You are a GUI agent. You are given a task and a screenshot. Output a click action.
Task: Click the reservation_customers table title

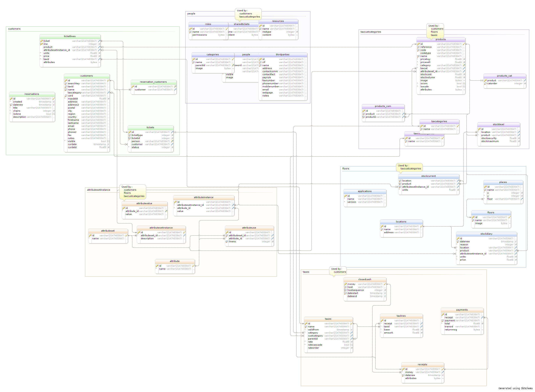tap(153, 82)
